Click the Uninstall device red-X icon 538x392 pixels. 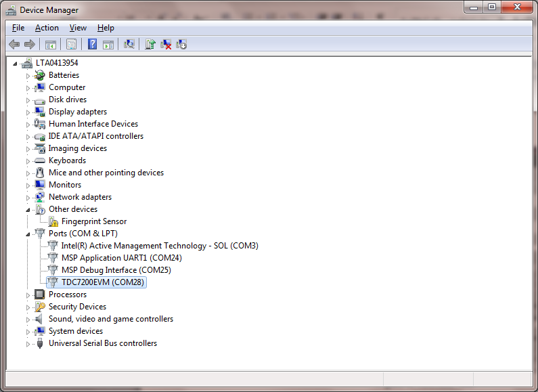point(166,44)
